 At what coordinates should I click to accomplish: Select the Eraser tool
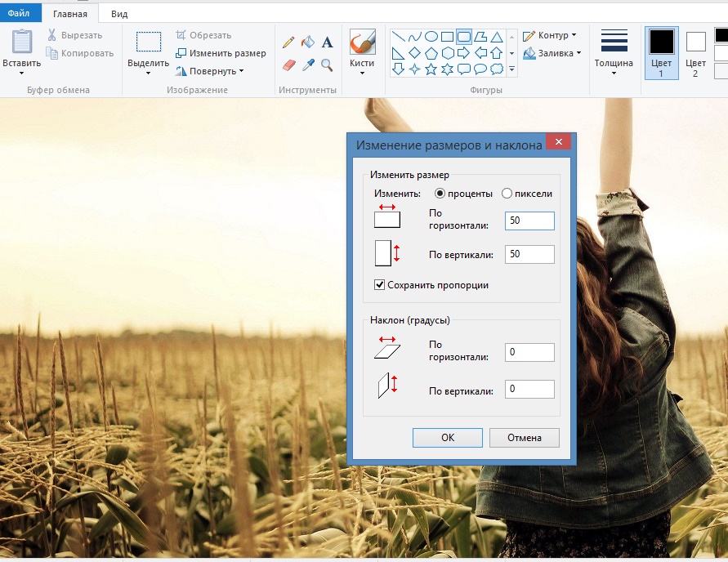pyautogui.click(x=288, y=65)
